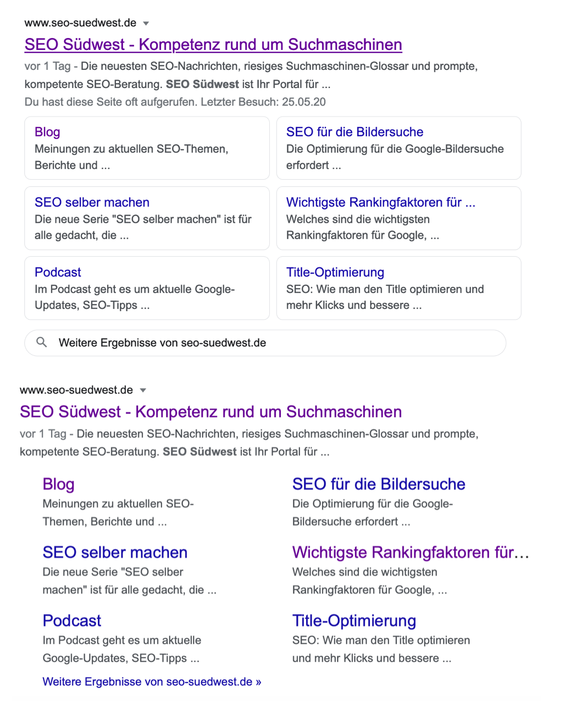Open the lower "Podcast" sitelink

click(71, 621)
